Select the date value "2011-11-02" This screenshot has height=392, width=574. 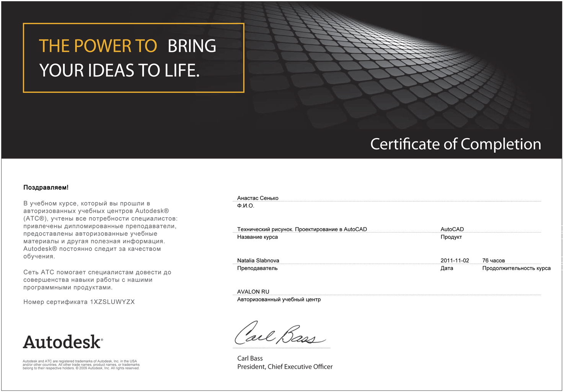click(455, 260)
